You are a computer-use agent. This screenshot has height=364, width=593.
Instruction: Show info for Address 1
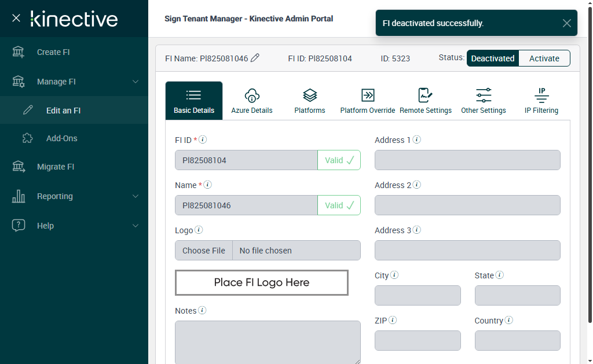tap(417, 139)
